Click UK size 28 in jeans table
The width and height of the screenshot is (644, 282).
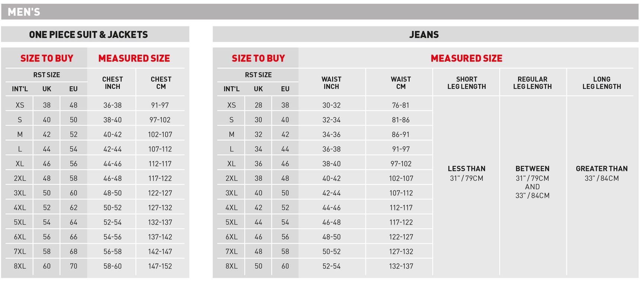[x=258, y=105]
